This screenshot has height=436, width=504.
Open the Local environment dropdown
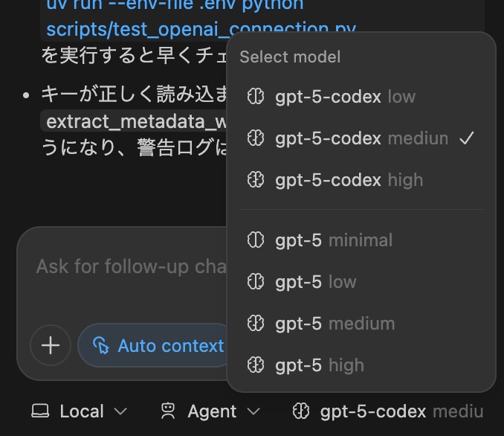[x=80, y=411]
